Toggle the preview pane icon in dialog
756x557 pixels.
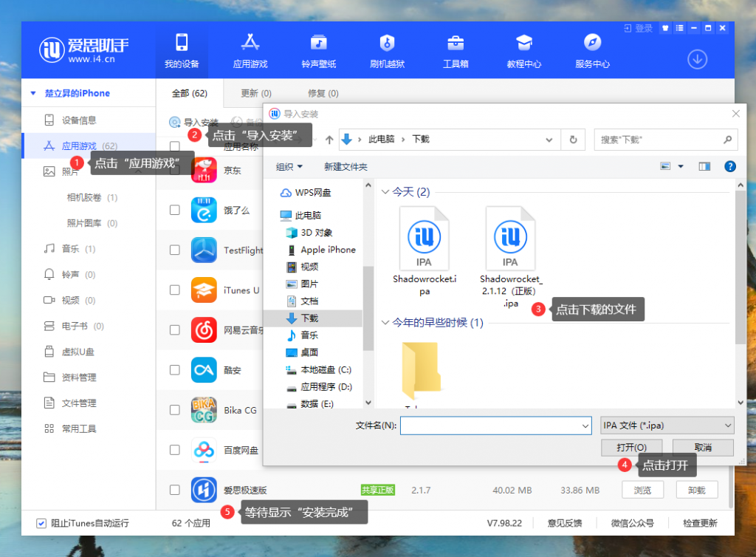point(704,166)
